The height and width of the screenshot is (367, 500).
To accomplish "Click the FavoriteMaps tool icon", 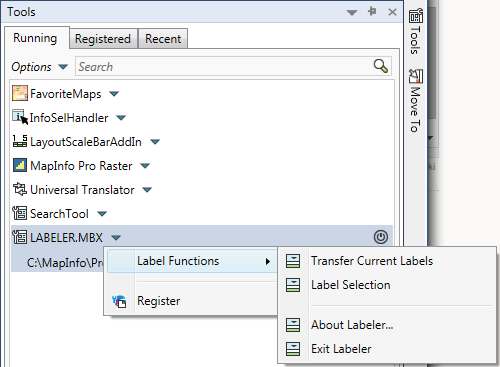I will 20,93.
